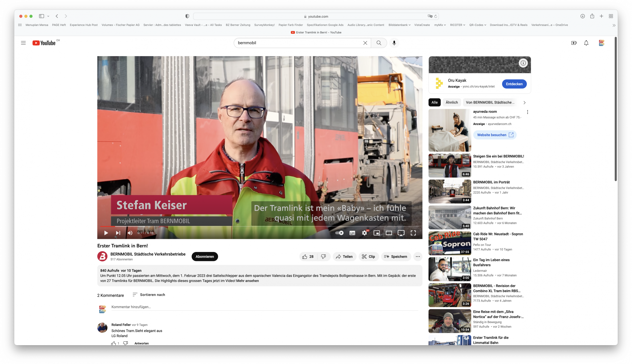
Task: Open Safari downloads icon
Action: 582,16
